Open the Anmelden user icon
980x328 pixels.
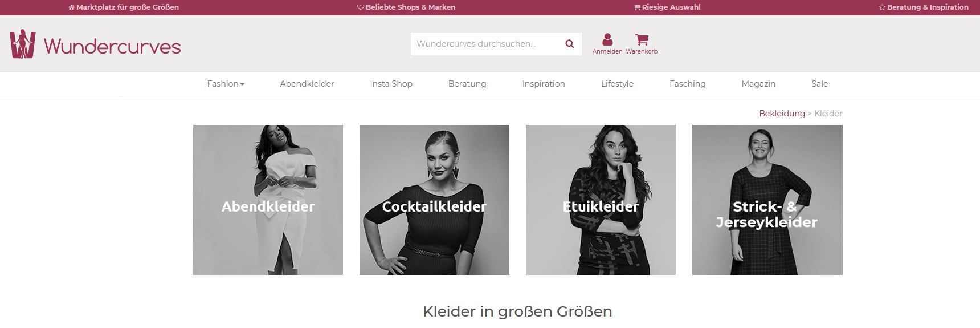coord(607,40)
